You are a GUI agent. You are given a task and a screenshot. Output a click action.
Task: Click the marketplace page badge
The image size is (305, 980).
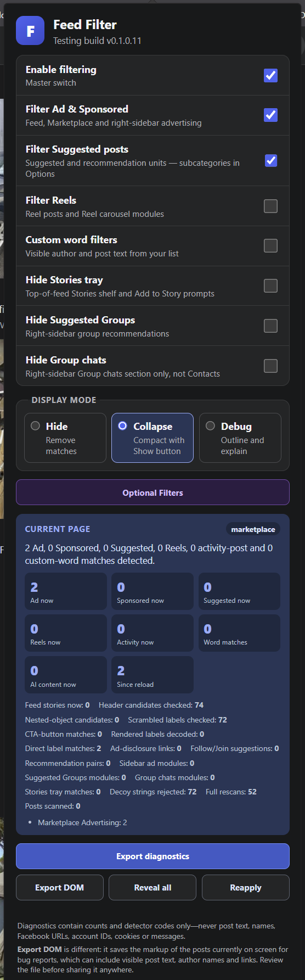(253, 529)
